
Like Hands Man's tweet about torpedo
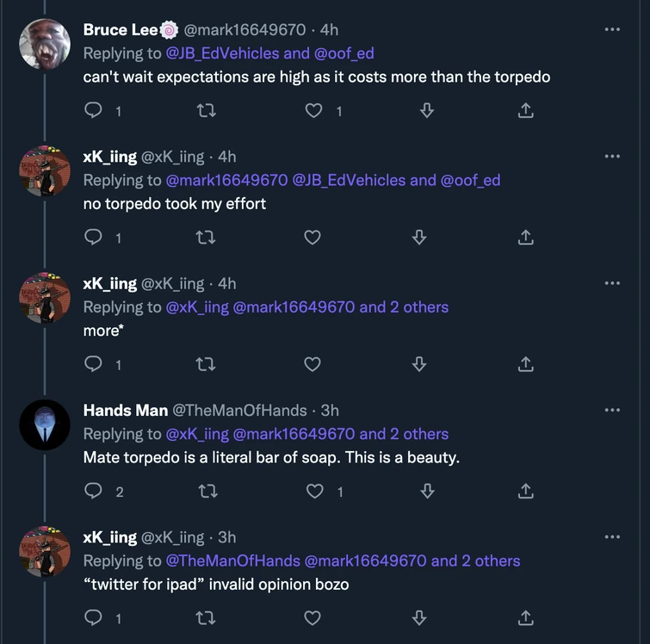tap(314, 491)
